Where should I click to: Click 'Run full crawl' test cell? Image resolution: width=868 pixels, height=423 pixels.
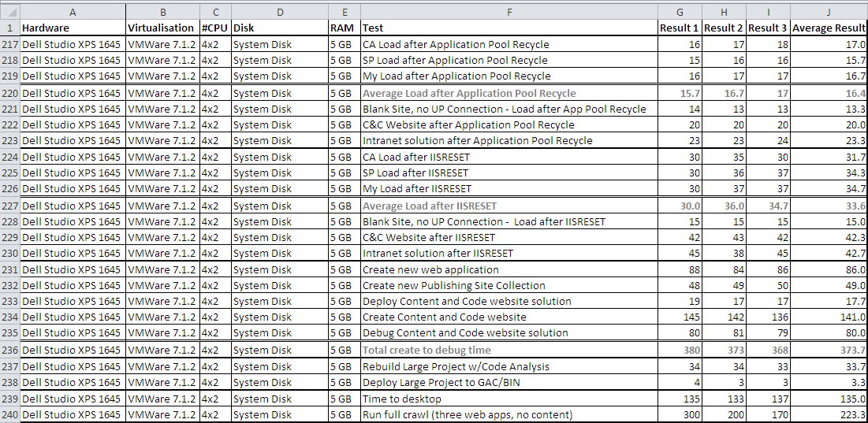[509, 414]
